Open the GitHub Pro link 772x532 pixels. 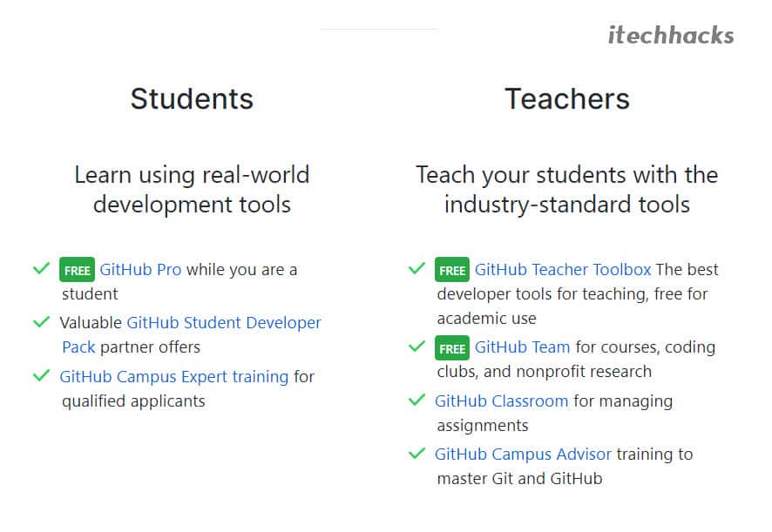point(140,270)
